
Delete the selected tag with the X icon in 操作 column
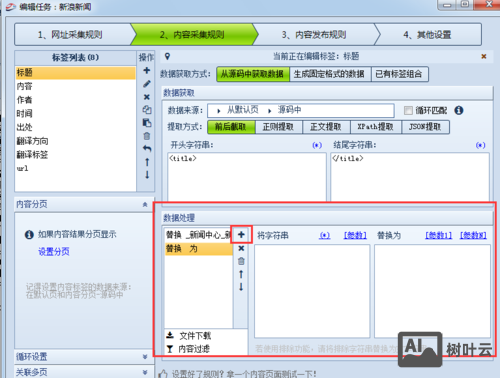146,97
